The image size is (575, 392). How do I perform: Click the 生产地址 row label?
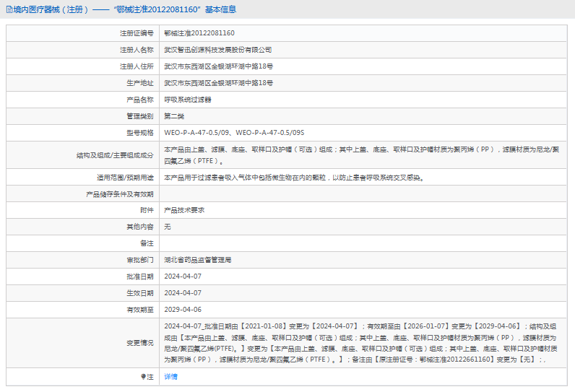(x=140, y=83)
